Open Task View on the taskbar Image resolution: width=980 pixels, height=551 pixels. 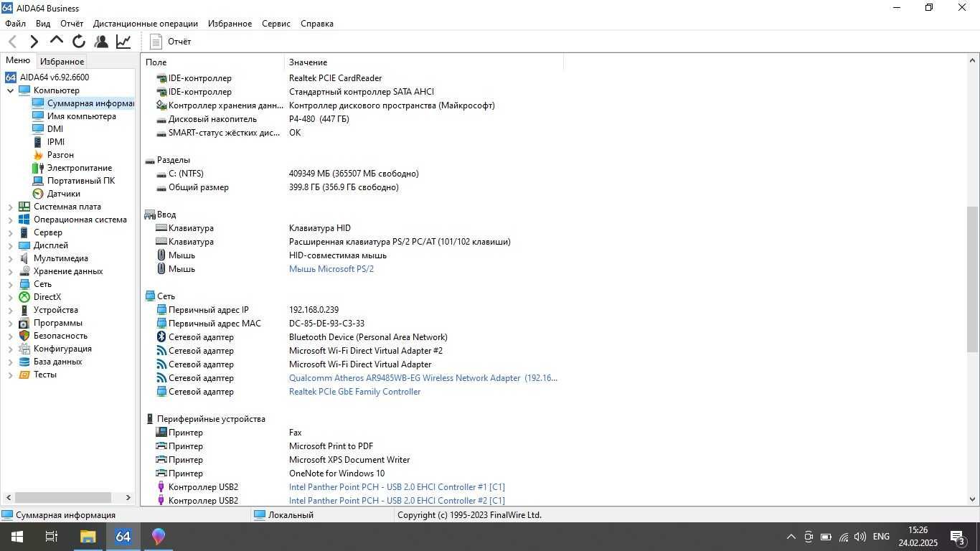pos(52,536)
